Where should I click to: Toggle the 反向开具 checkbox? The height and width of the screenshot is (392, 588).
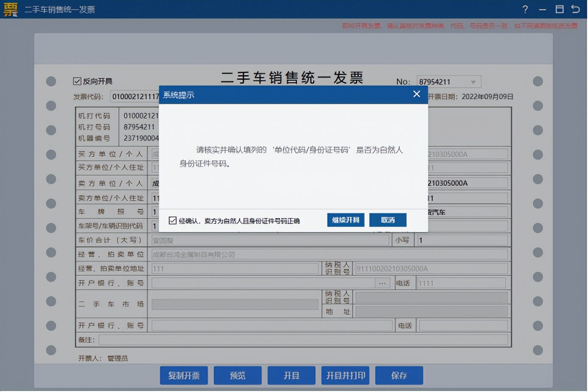click(77, 81)
